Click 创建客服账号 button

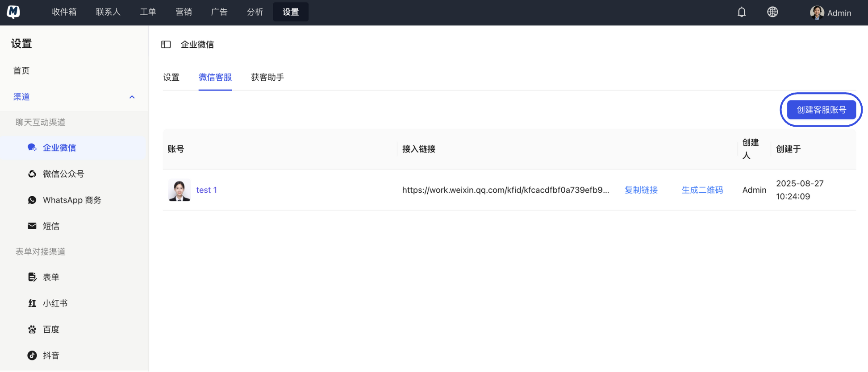coord(821,110)
